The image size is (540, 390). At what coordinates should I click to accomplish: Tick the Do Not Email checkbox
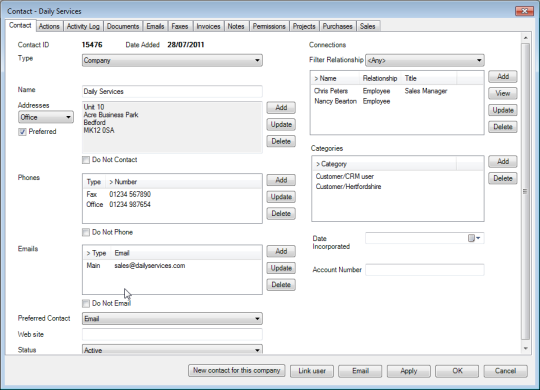[x=86, y=304]
